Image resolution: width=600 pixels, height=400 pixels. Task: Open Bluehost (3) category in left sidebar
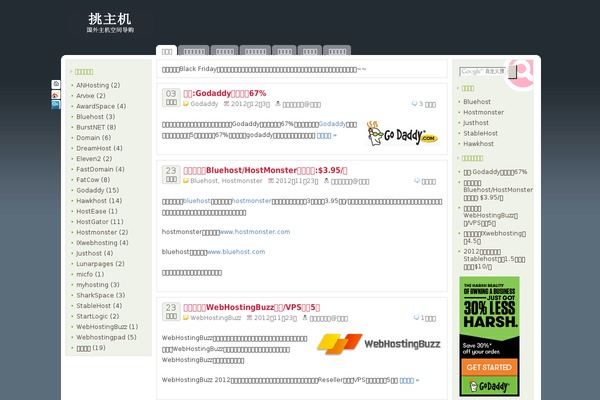[96, 117]
